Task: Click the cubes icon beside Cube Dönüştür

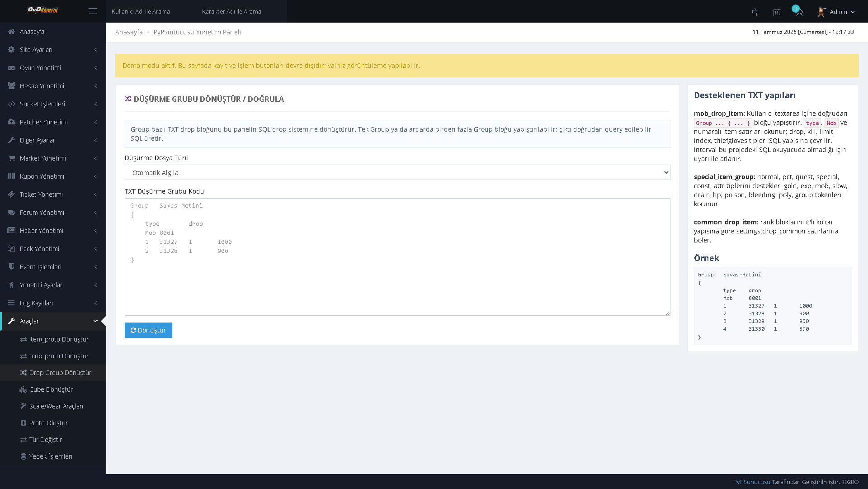Action: click(24, 389)
